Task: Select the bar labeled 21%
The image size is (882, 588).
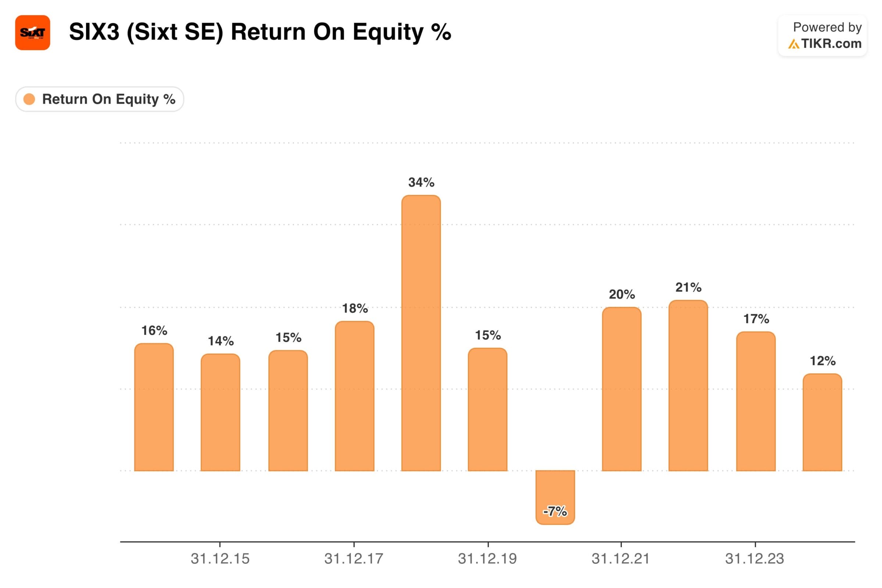Action: click(x=688, y=386)
